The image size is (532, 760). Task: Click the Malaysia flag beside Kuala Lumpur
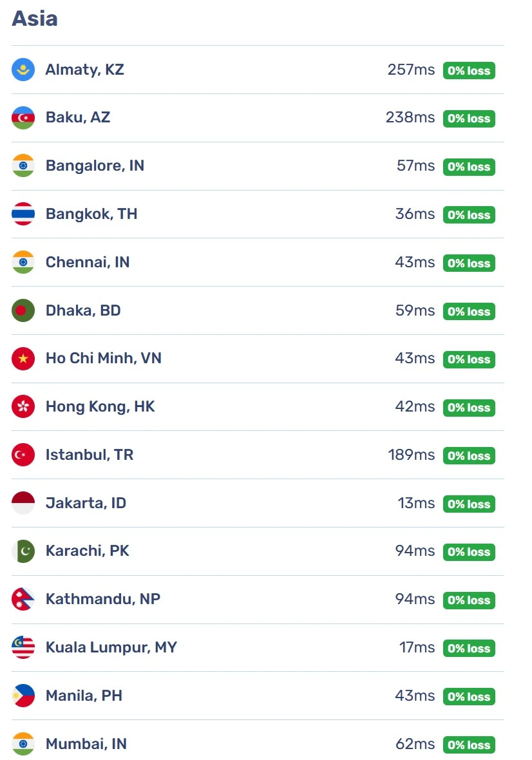(x=23, y=647)
